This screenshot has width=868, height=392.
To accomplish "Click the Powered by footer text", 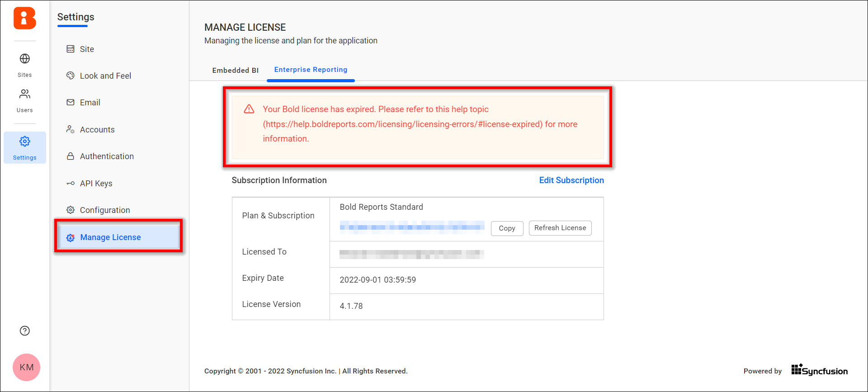I will pyautogui.click(x=762, y=371).
